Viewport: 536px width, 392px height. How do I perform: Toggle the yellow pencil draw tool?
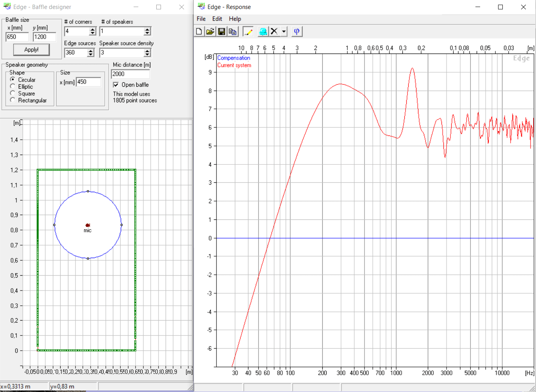click(x=248, y=32)
